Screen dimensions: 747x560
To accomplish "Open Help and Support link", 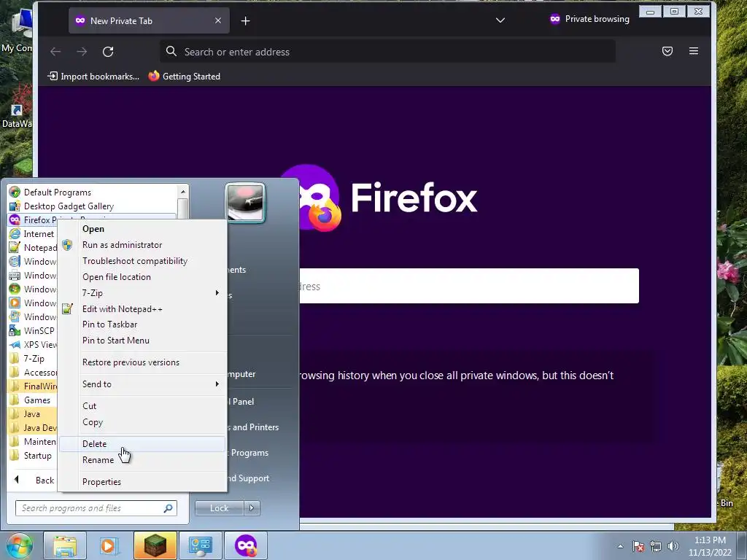I will pyautogui.click(x=248, y=478).
